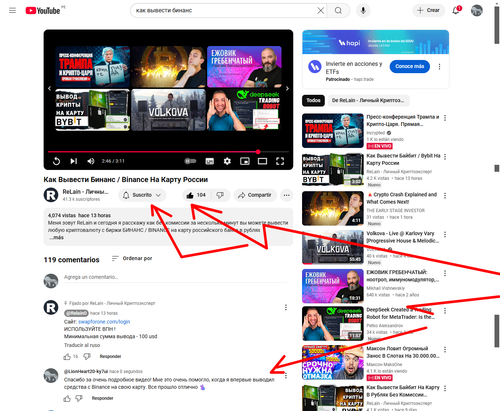Open hapi ad options menu
Image resolution: width=500 pixels, height=411 pixels.
439,67
